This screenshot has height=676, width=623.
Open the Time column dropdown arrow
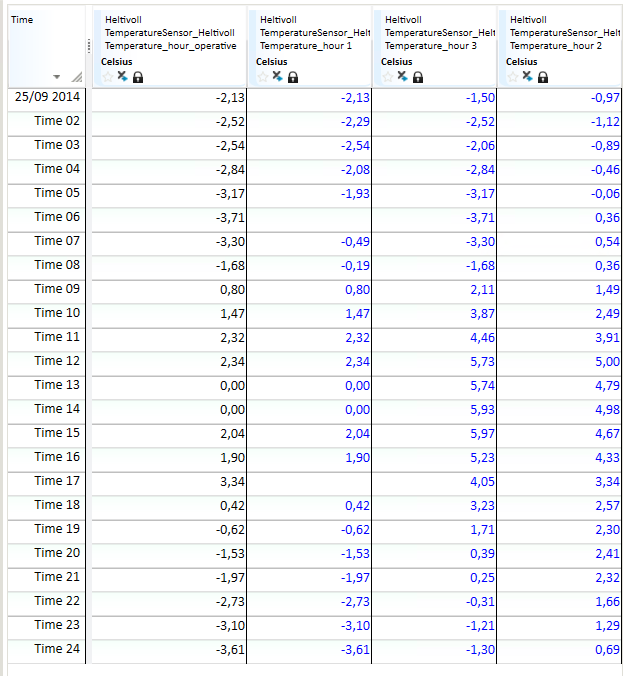[x=57, y=78]
